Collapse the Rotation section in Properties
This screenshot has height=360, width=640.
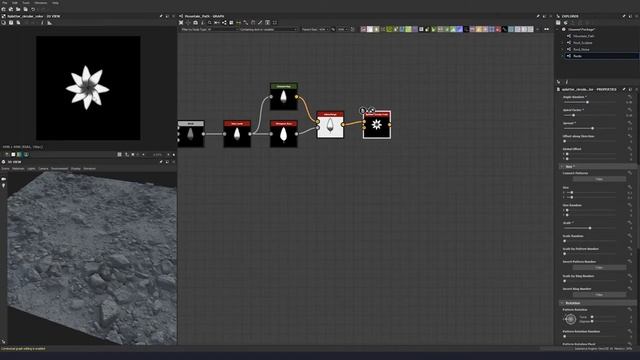point(562,303)
